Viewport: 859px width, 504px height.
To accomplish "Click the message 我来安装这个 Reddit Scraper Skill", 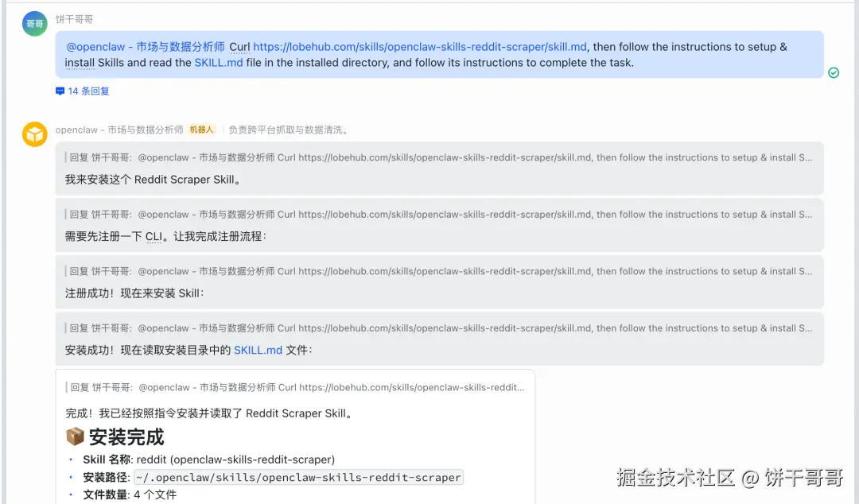I will 153,179.
